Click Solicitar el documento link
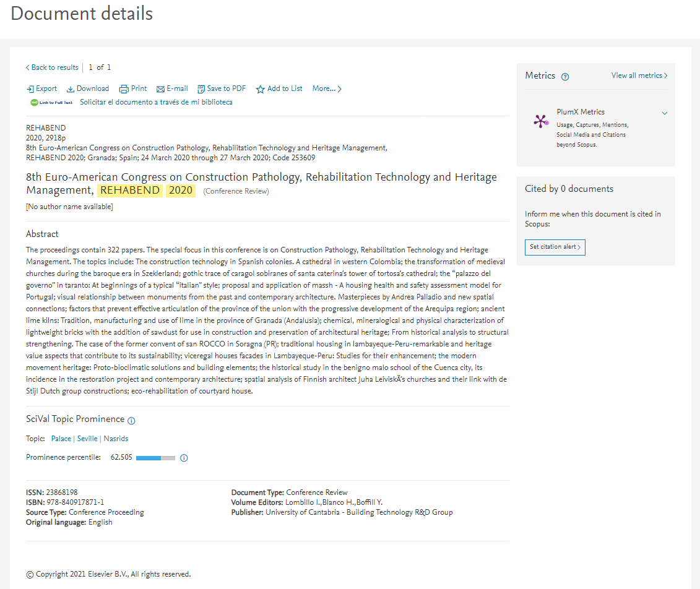This screenshot has height=589, width=700. 156,102
